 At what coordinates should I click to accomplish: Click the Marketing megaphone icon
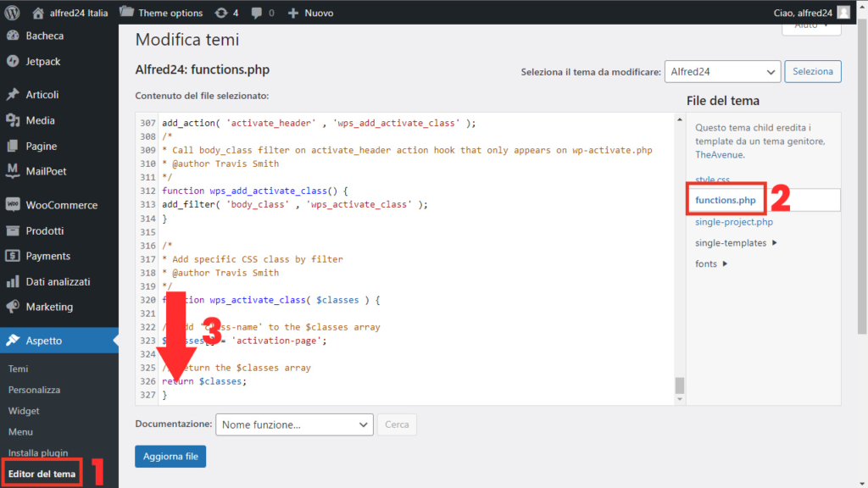[x=12, y=307]
